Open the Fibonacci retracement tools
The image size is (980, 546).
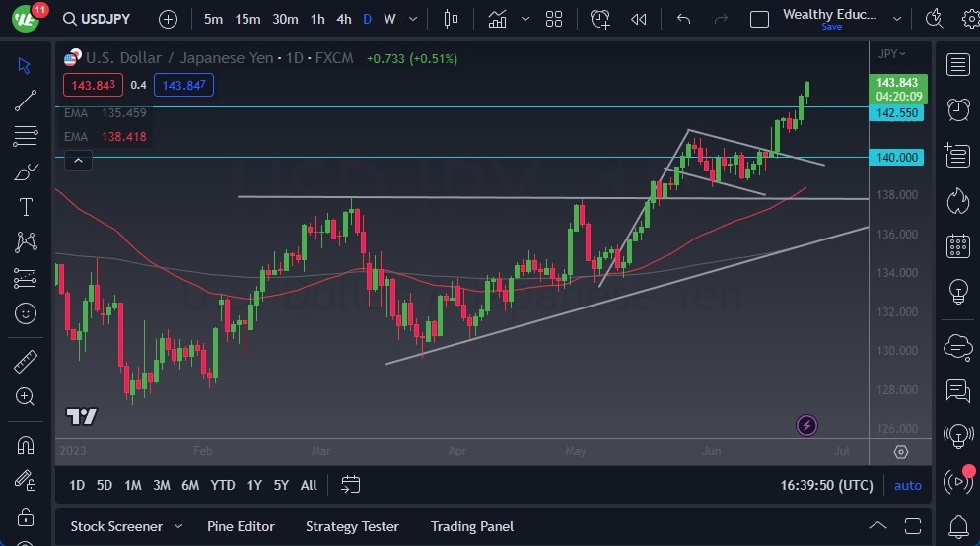coord(26,136)
